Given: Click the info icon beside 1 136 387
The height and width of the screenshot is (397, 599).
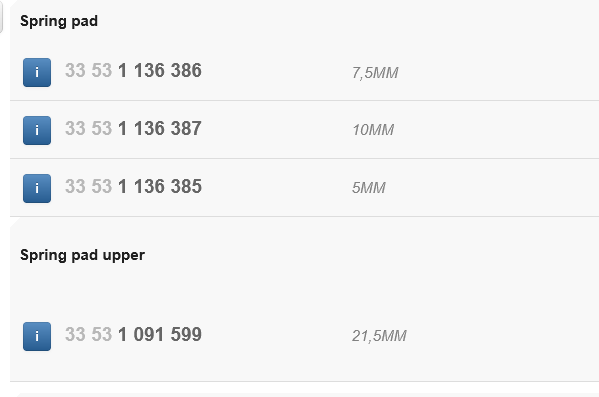Looking at the screenshot, I should tap(37, 130).
